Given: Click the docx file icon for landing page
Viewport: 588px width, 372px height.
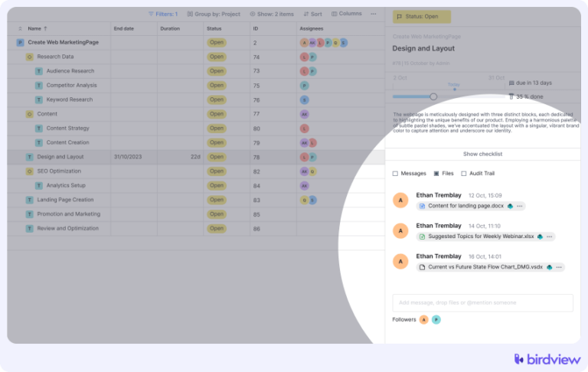Looking at the screenshot, I should point(422,206).
